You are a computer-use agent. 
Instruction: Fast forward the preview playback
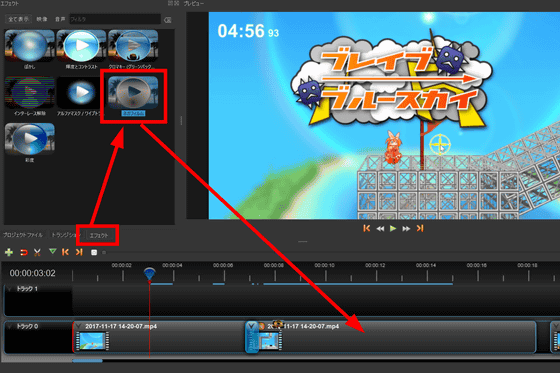(x=406, y=229)
